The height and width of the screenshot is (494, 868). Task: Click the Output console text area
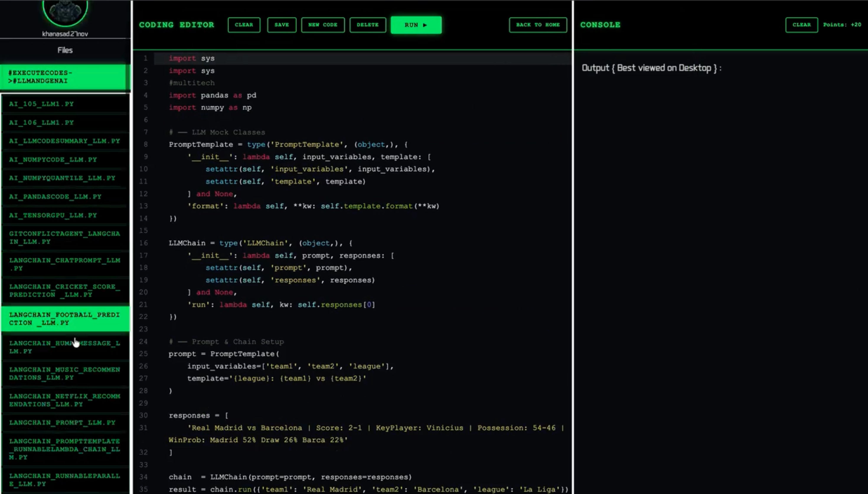[x=651, y=68]
